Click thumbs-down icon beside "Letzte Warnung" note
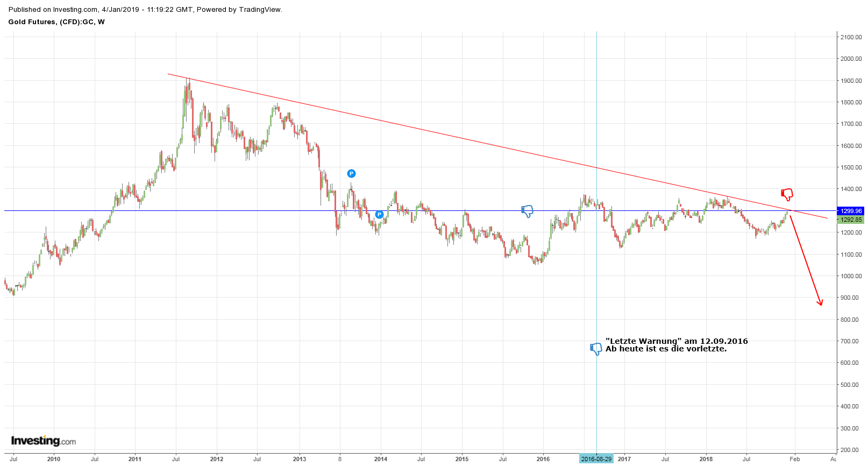 coord(595,349)
